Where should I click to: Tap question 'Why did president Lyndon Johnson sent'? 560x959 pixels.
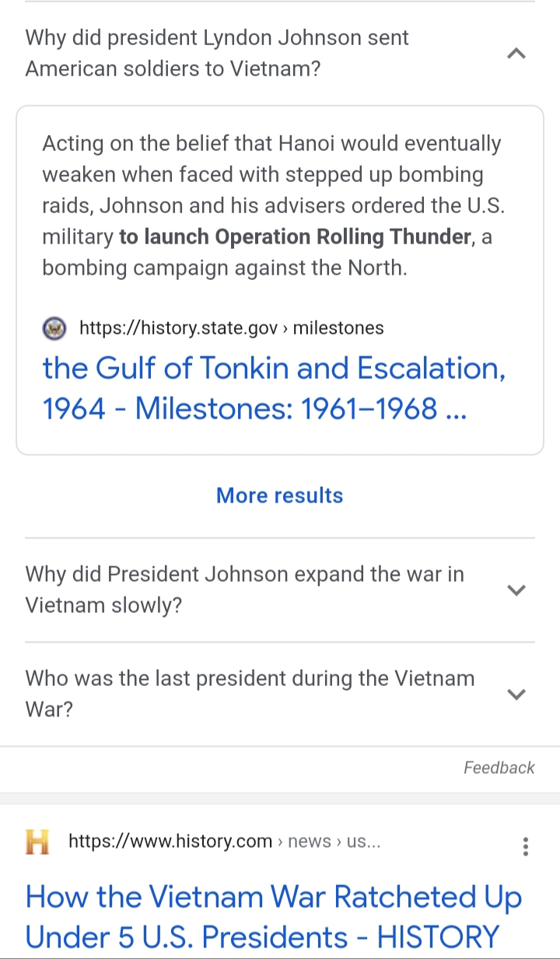(217, 54)
